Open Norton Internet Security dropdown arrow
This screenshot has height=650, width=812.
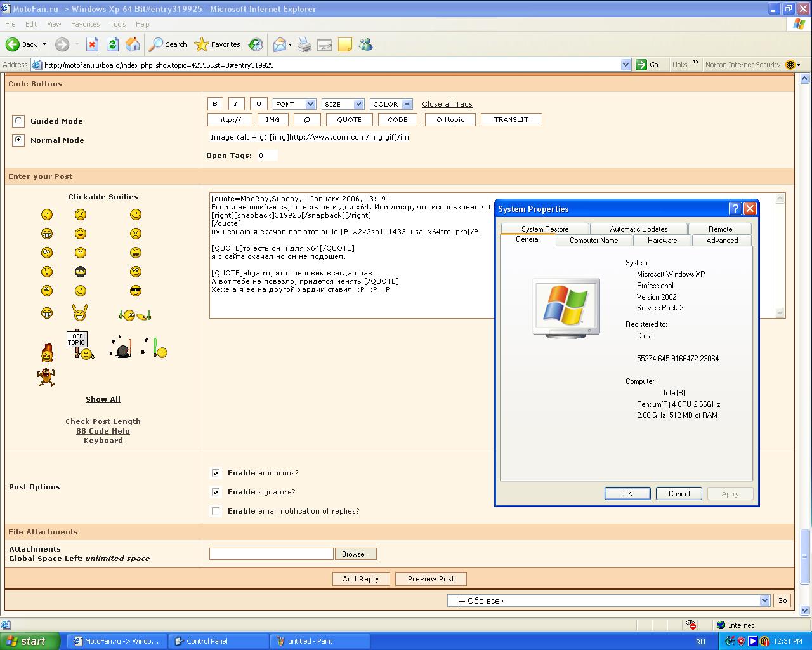pos(798,65)
